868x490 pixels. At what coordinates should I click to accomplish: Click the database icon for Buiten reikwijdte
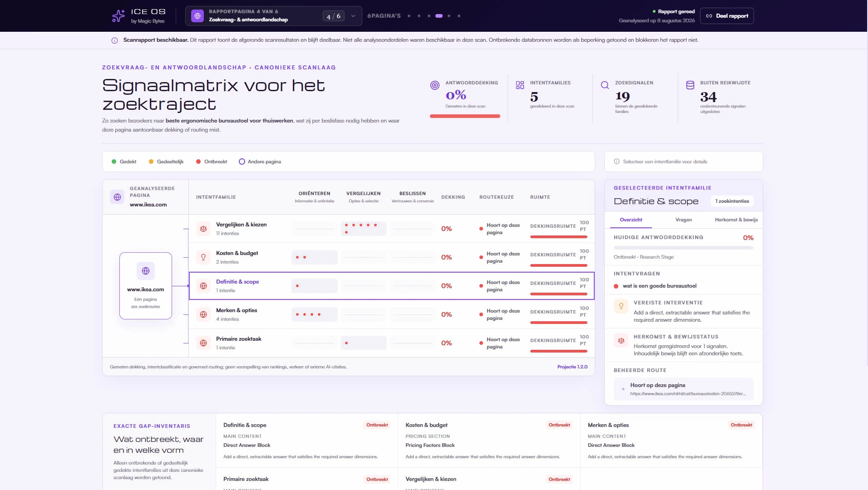pos(690,85)
